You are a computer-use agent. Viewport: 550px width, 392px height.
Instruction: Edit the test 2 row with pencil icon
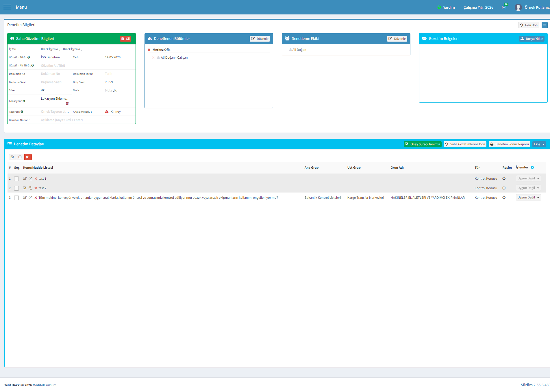(25, 188)
